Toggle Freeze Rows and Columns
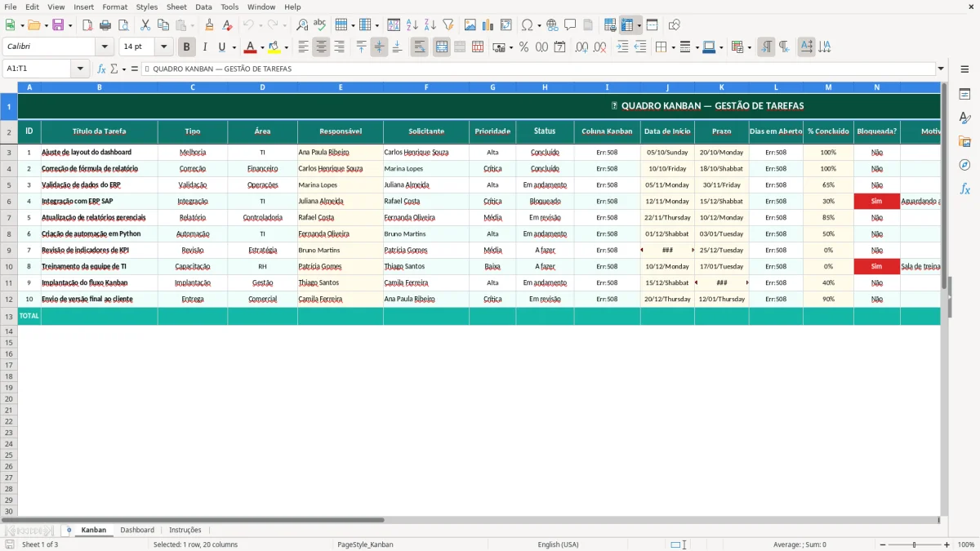 coord(627,25)
